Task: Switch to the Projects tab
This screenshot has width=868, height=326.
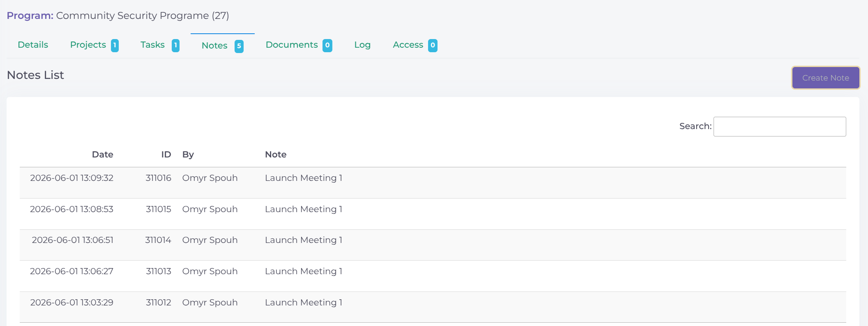Action: (94, 45)
